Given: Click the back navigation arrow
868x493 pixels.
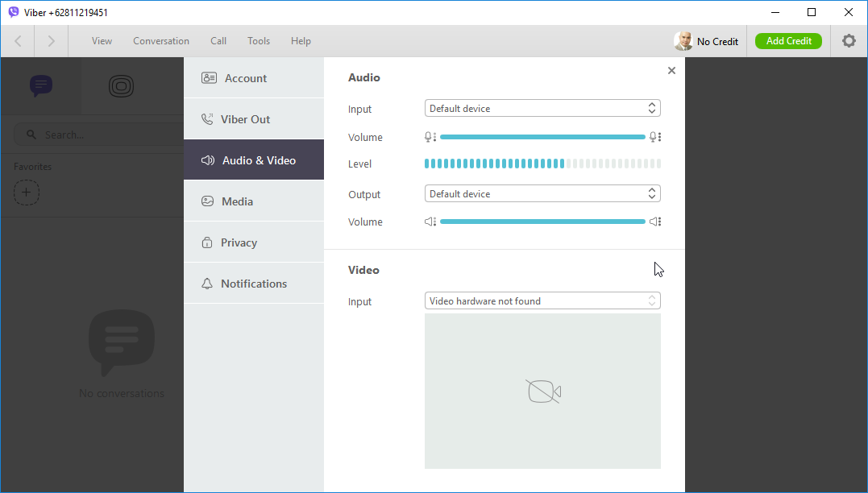Looking at the screenshot, I should click(x=18, y=41).
